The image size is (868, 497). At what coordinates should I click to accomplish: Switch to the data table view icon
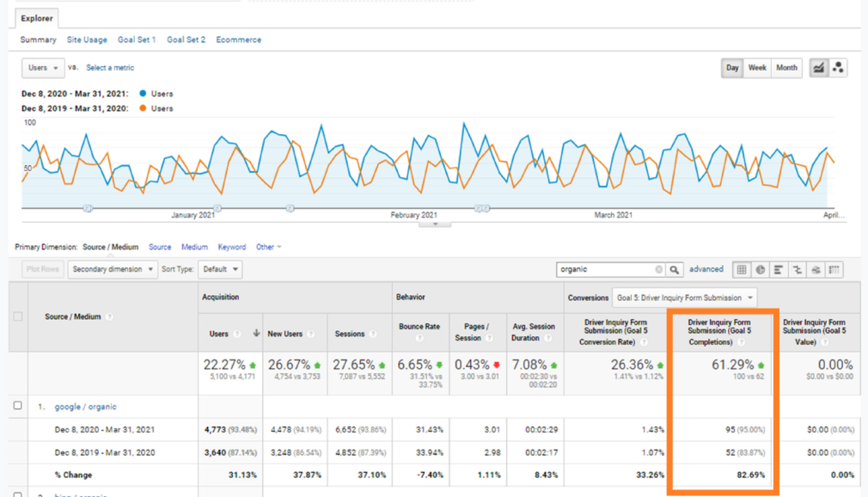coord(742,270)
